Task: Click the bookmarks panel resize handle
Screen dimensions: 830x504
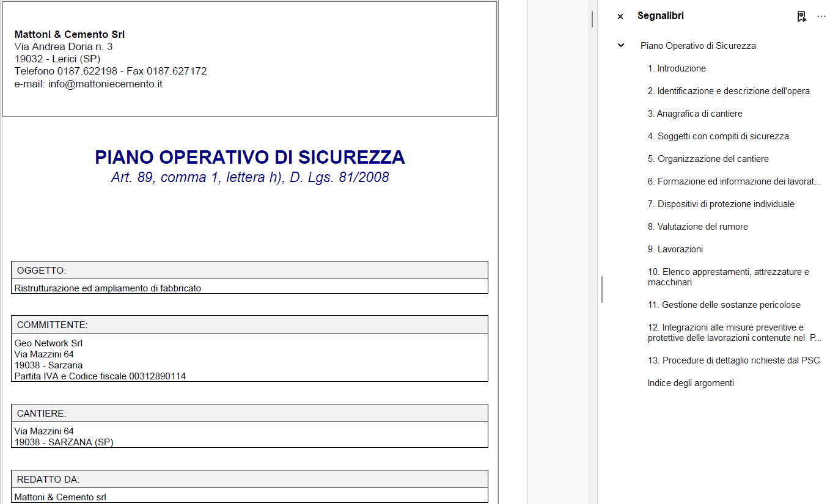Action: coord(602,289)
